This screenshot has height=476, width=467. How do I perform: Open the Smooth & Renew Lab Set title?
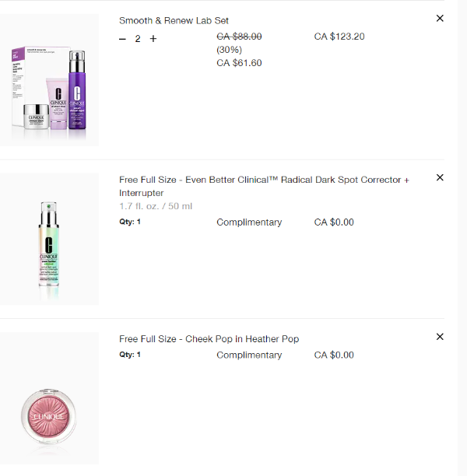[174, 21]
